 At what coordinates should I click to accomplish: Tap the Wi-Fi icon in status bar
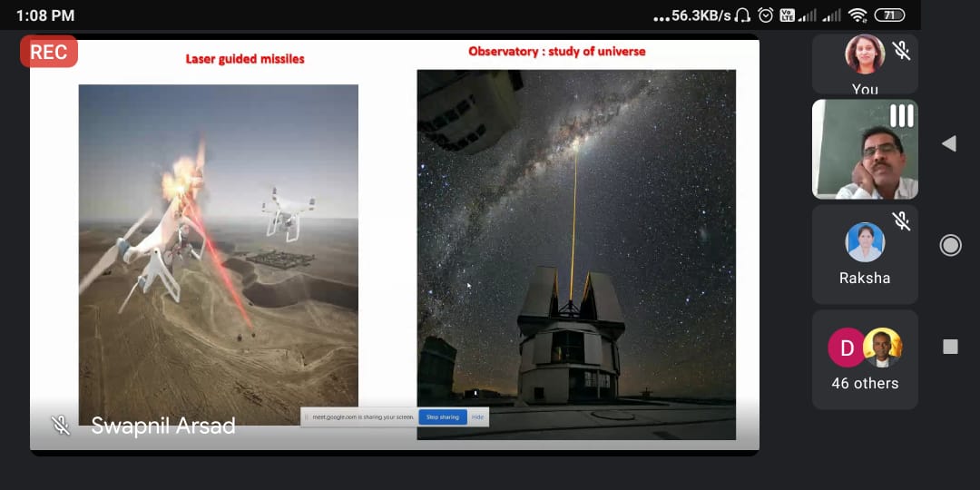[x=857, y=15]
